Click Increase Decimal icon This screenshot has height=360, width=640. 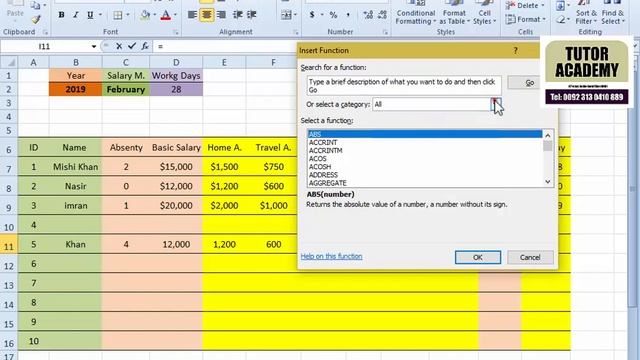click(368, 15)
